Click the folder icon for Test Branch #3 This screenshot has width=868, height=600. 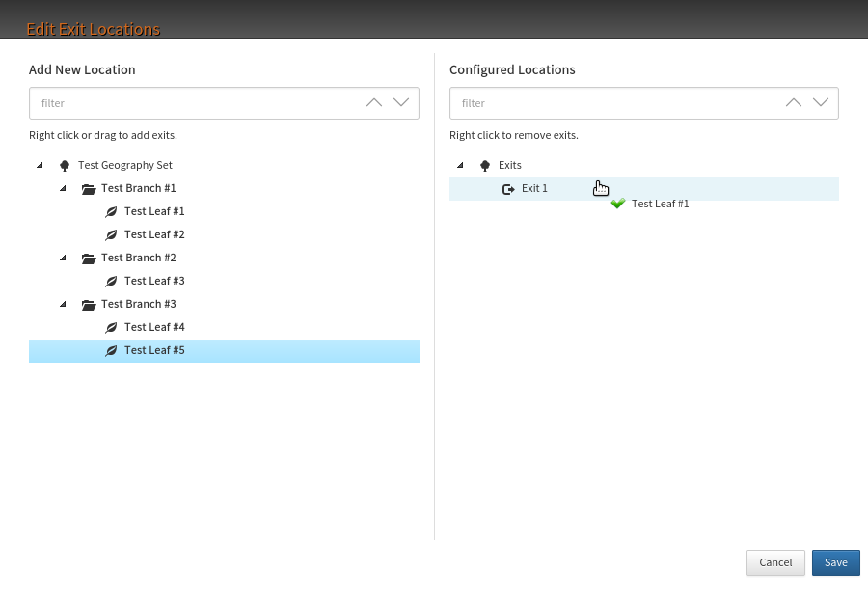tap(89, 304)
